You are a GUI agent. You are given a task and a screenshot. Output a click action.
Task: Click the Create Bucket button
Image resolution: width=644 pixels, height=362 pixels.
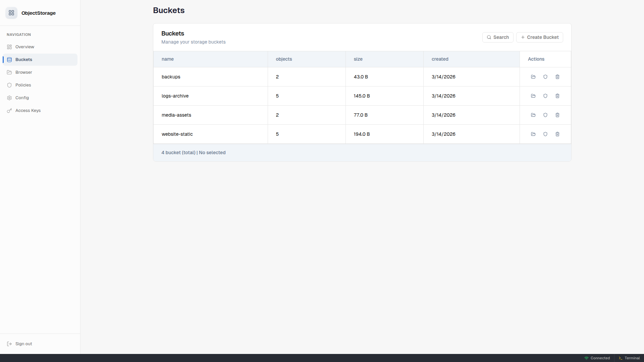pyautogui.click(x=539, y=37)
